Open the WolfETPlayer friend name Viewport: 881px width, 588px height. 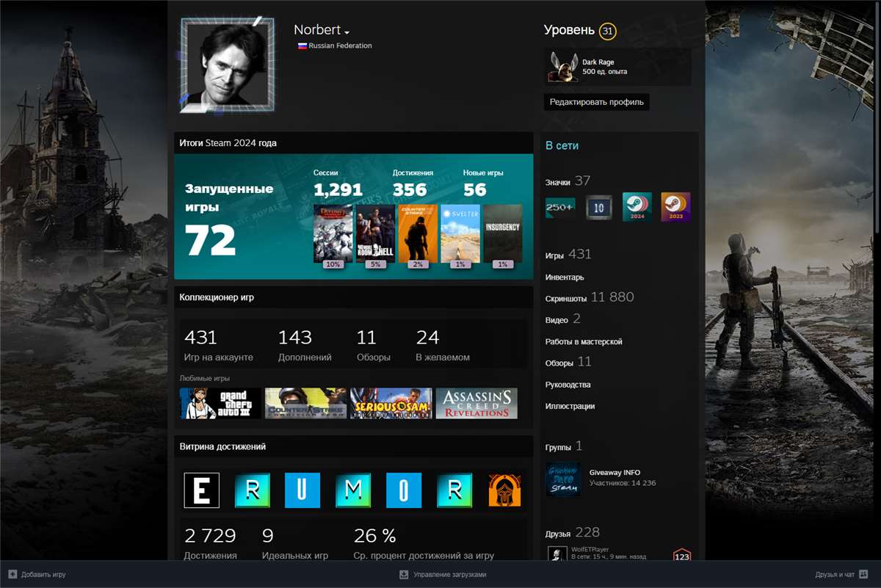[x=590, y=550]
